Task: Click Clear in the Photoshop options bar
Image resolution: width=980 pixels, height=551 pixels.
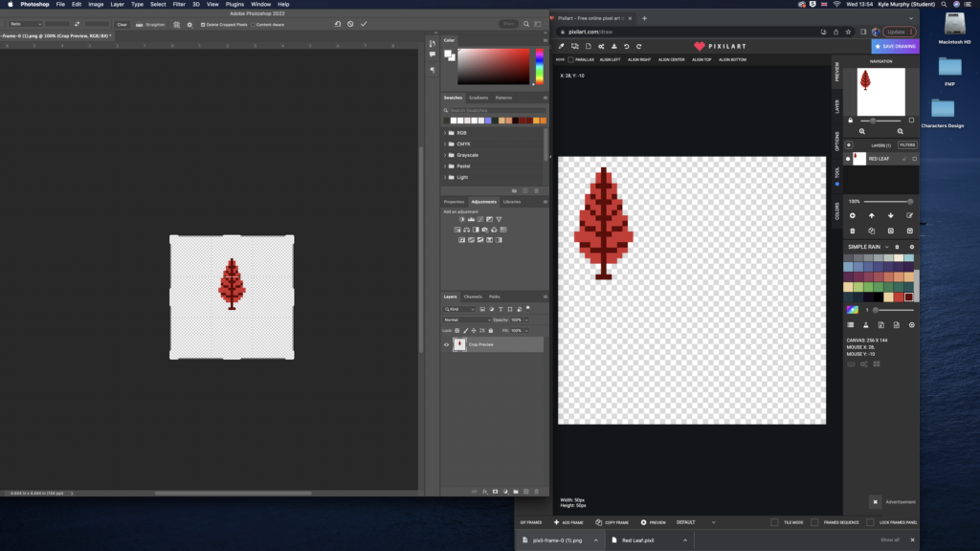Action: coord(122,24)
